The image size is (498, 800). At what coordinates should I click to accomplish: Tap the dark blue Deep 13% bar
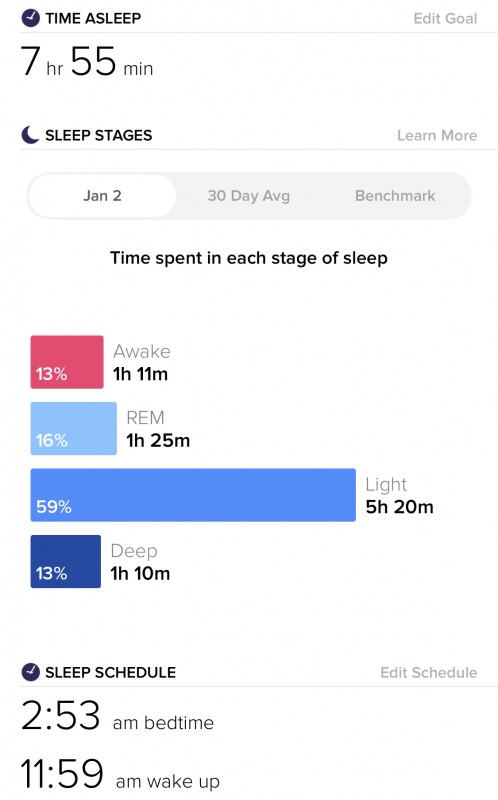pos(65,561)
